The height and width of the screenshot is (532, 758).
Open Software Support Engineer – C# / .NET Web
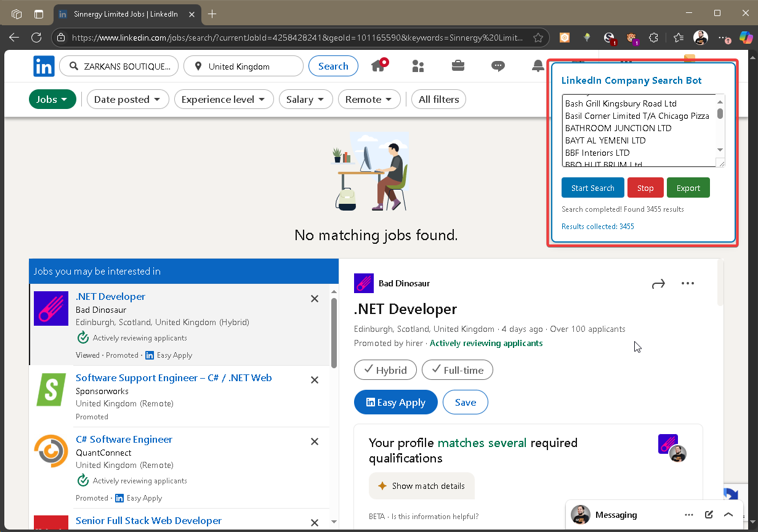point(174,377)
